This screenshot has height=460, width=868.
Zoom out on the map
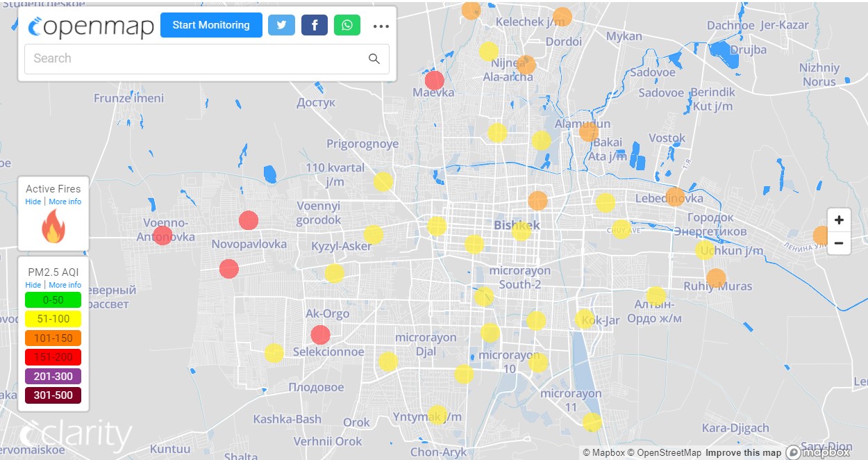839,243
